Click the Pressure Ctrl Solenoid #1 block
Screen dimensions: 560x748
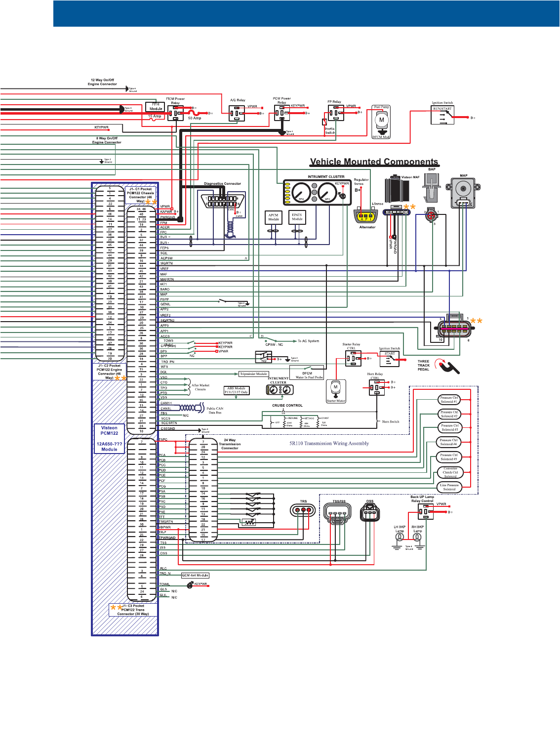(x=449, y=399)
